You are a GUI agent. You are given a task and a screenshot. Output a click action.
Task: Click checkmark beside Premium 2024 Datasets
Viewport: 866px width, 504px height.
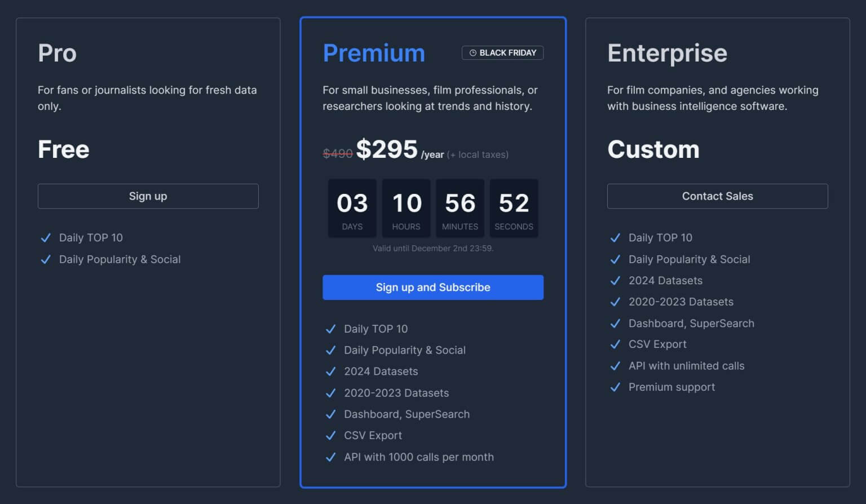tap(331, 372)
